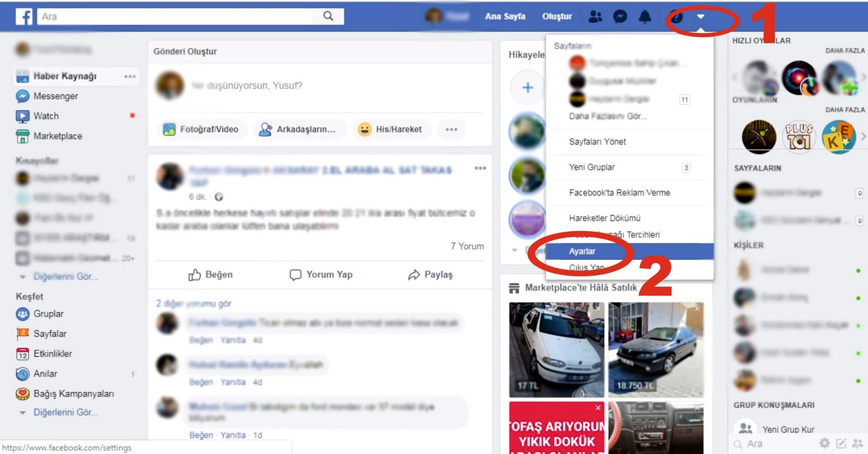Open the Messenger icon in top bar
This screenshot has width=868, height=454.
620,16
